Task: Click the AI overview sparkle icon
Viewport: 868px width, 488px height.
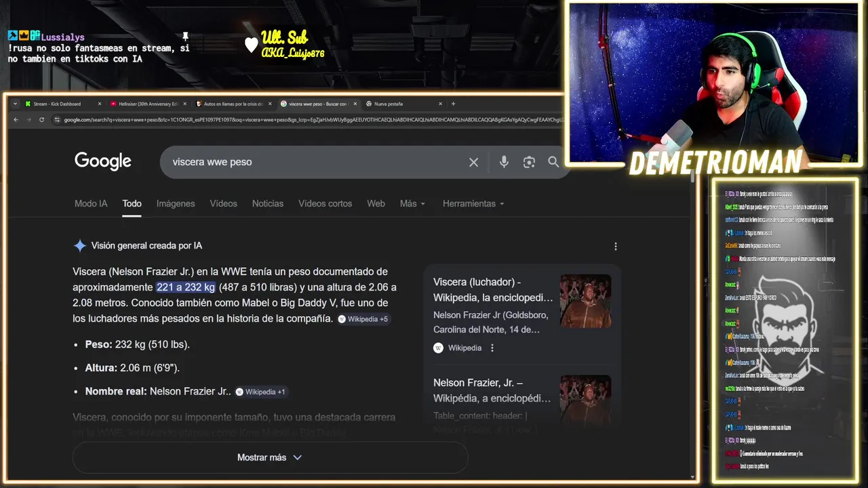Action: [80, 246]
